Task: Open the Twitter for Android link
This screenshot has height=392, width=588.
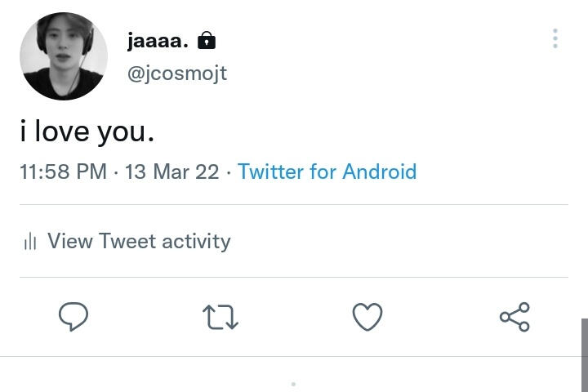Action: 327,172
